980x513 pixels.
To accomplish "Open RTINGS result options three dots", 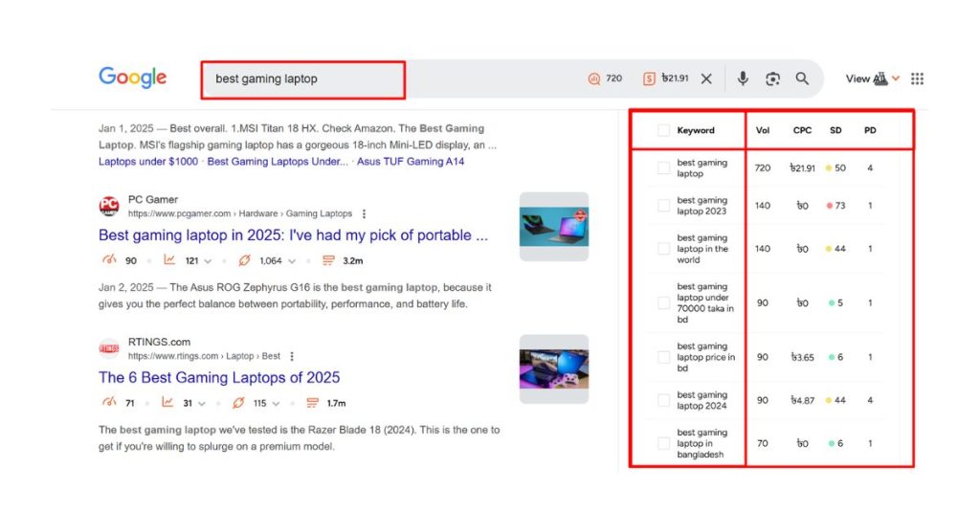I will point(291,356).
